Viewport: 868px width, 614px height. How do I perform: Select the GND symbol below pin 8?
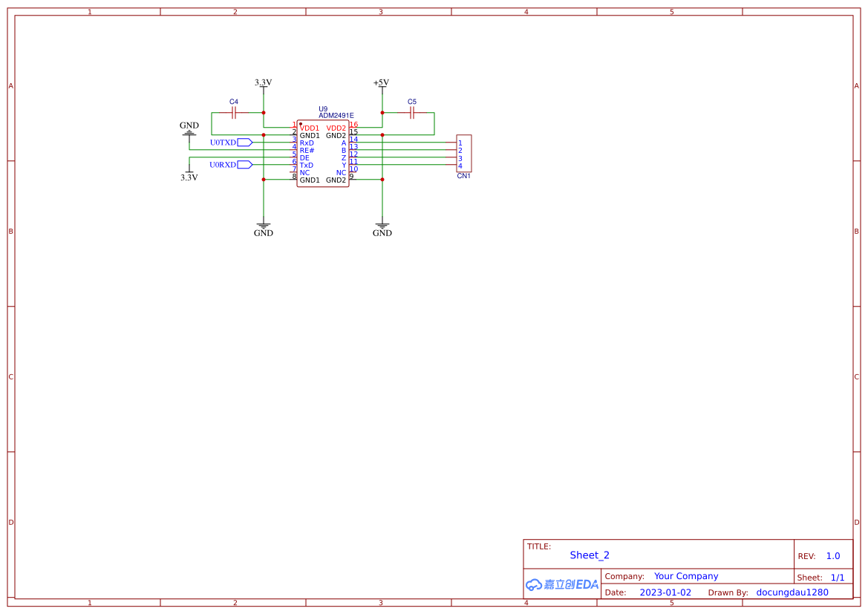pos(263,224)
